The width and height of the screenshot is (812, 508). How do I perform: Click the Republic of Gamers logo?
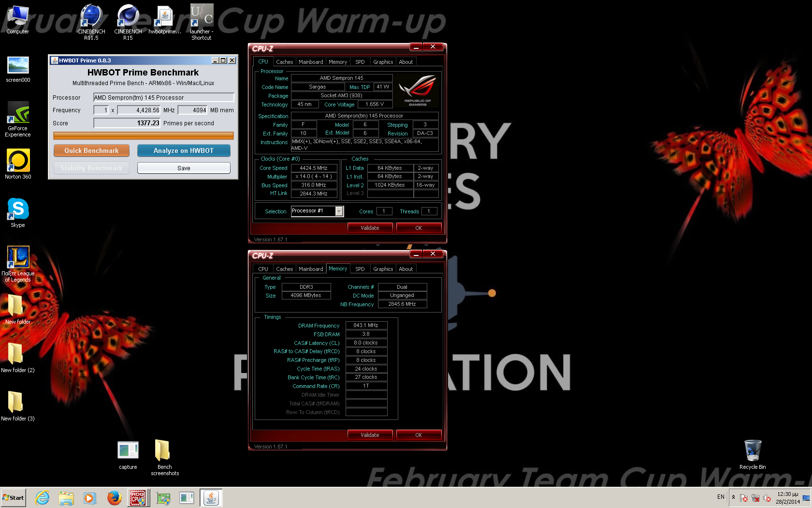[x=418, y=90]
